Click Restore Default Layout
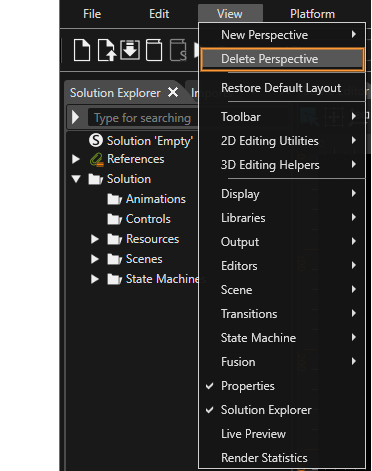The height and width of the screenshot is (471, 372). [282, 88]
